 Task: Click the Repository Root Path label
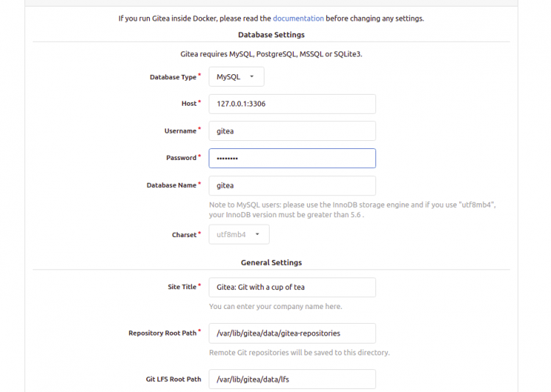click(x=162, y=333)
